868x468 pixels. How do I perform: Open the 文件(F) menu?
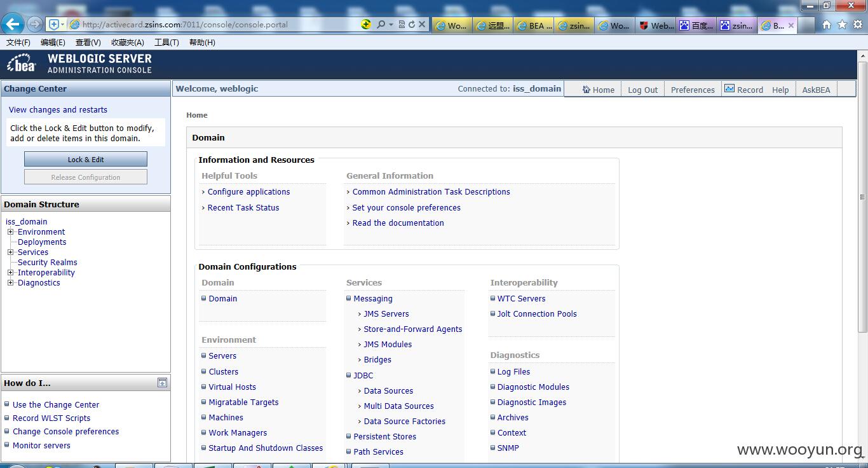click(x=18, y=43)
